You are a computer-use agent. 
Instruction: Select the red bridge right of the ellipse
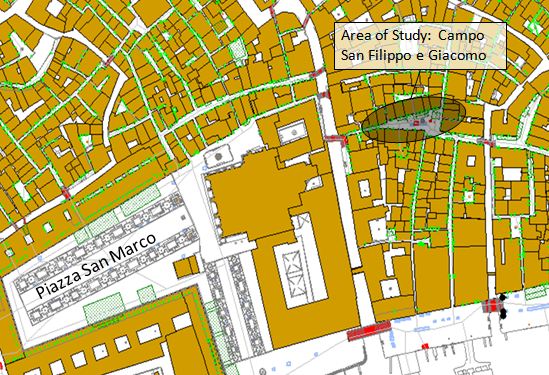click(487, 142)
